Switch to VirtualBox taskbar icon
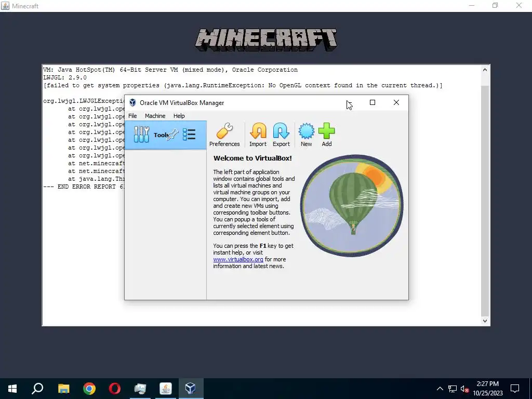The width and height of the screenshot is (532, 399). point(191,389)
